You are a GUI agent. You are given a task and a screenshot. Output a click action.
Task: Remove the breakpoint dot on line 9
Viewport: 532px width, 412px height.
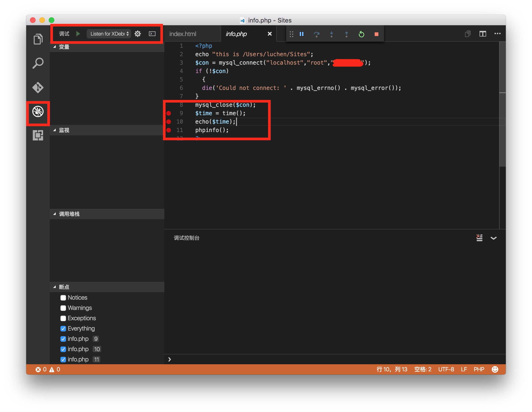(169, 113)
